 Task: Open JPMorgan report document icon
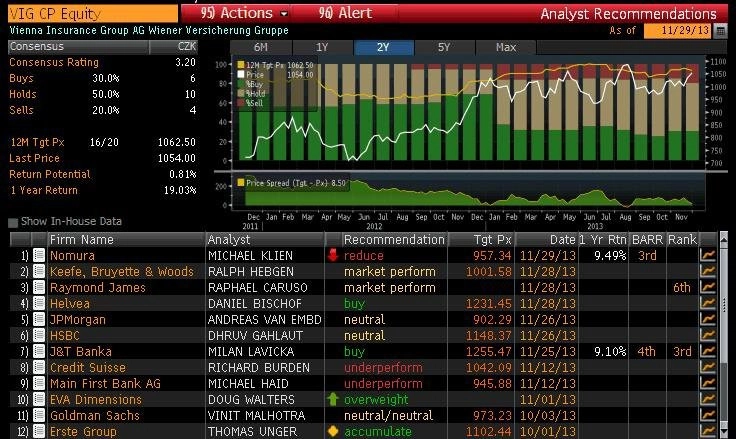(39, 319)
